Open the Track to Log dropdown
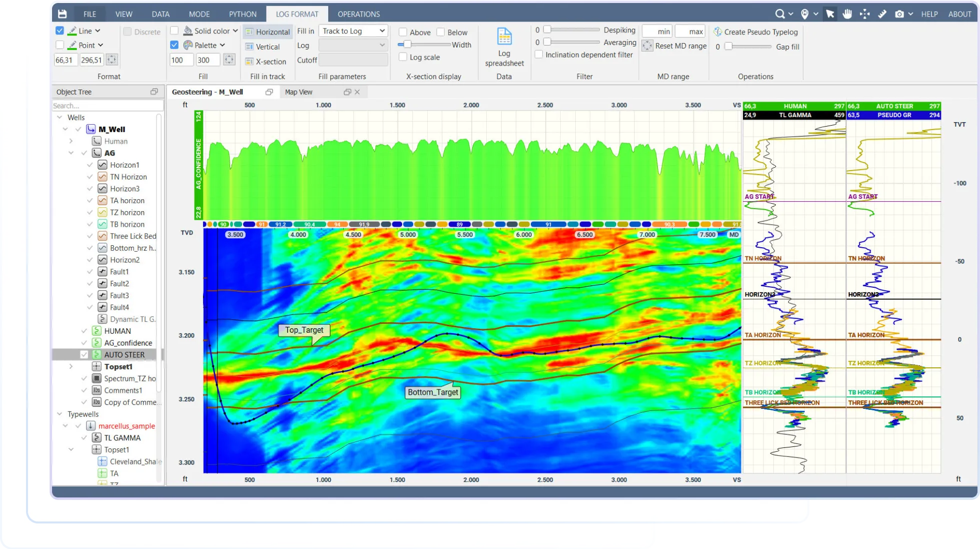Screen dimensions: 980x549 coord(354,31)
